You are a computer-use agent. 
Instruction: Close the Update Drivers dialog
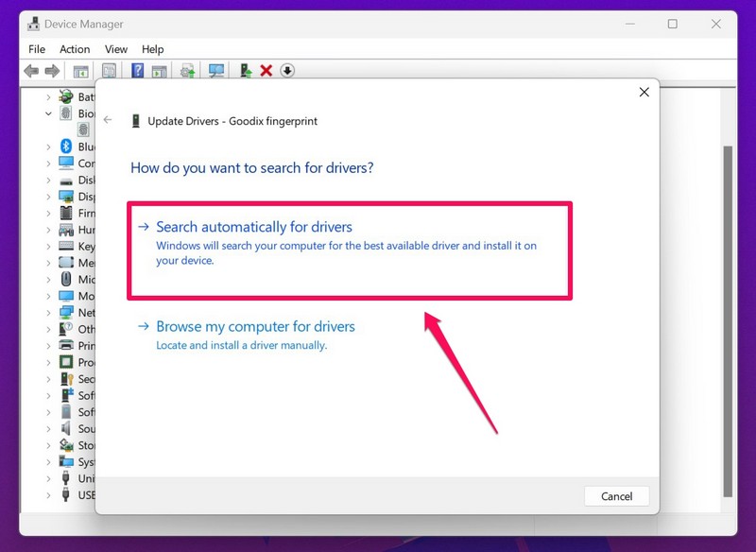pyautogui.click(x=644, y=92)
